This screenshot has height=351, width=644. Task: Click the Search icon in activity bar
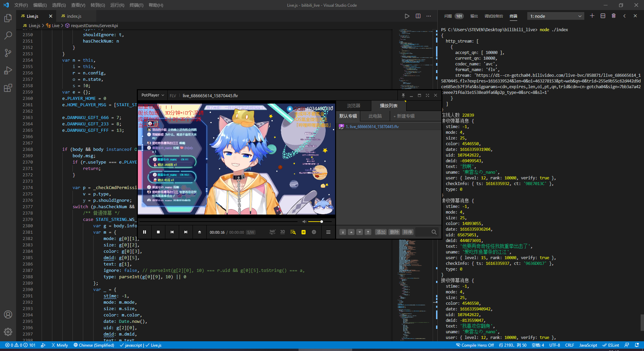8,36
